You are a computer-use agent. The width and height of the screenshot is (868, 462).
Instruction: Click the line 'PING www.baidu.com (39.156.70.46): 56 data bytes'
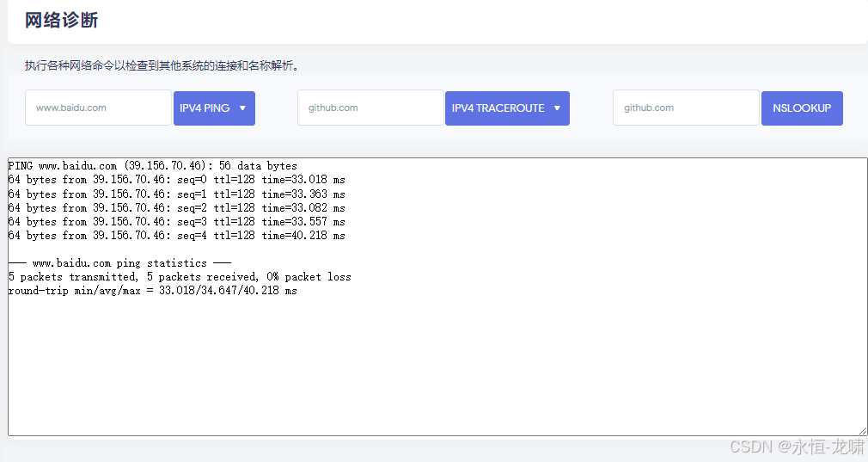[x=153, y=166]
